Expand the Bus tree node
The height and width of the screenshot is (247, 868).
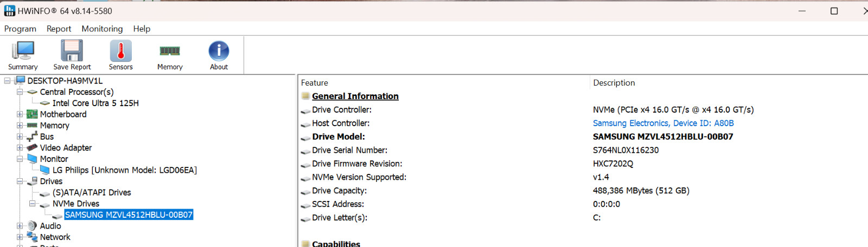(20, 136)
